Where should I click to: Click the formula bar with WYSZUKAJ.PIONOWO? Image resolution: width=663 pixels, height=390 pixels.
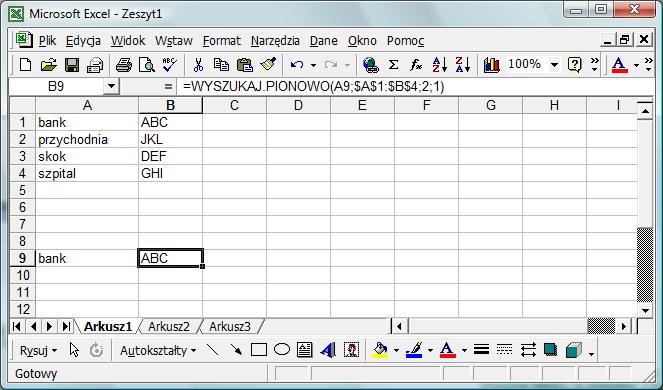414,87
